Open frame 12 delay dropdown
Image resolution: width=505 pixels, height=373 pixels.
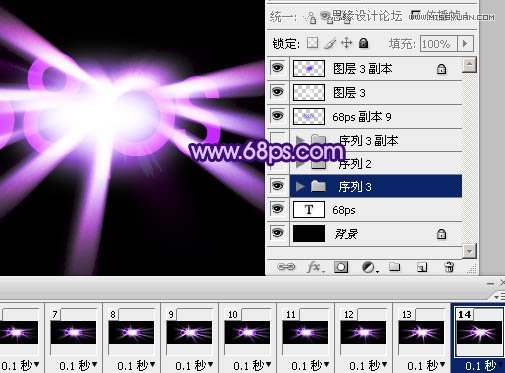point(384,364)
